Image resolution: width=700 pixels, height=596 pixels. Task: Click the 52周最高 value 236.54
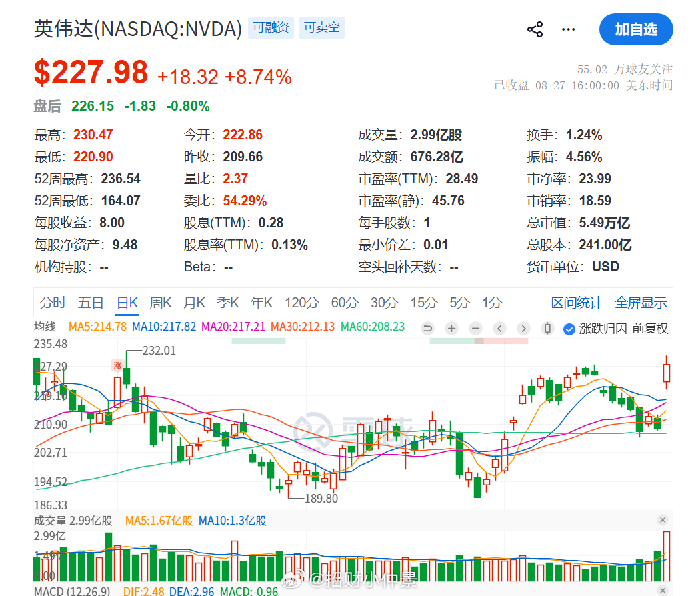tap(121, 179)
